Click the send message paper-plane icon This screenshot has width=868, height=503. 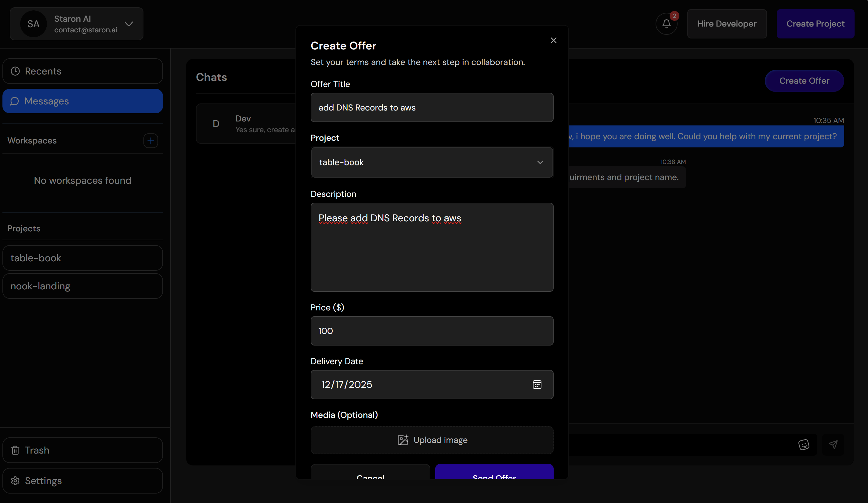coord(833,444)
